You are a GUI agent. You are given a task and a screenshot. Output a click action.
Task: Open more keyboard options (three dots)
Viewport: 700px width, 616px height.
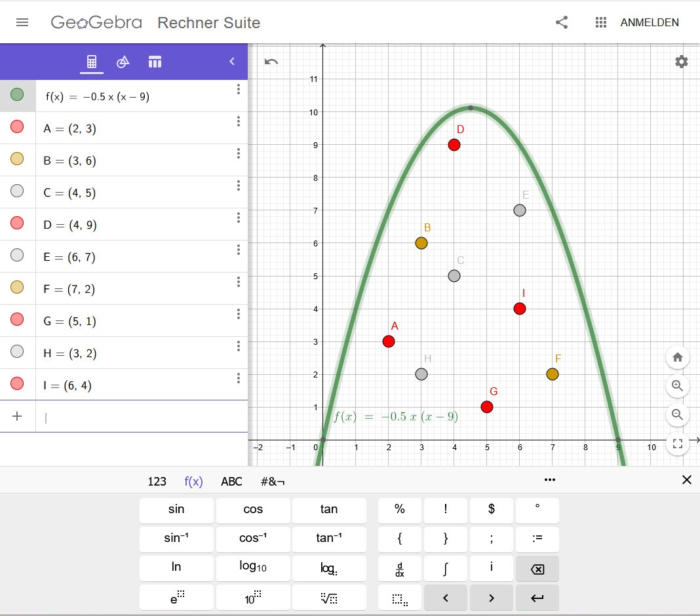point(550,480)
